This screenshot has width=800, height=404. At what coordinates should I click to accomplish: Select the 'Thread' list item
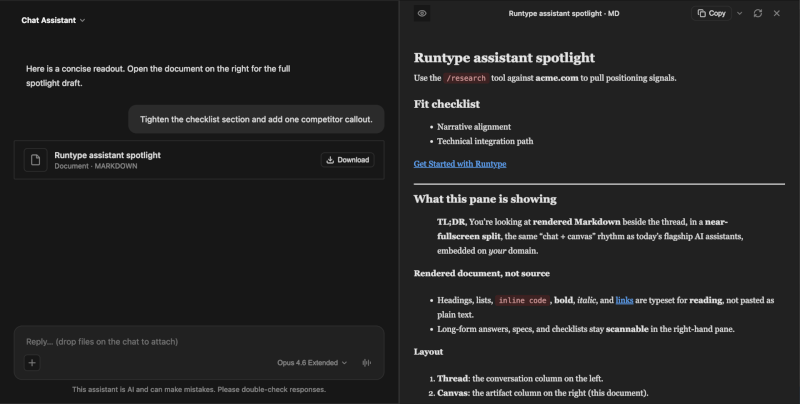[x=520, y=378]
